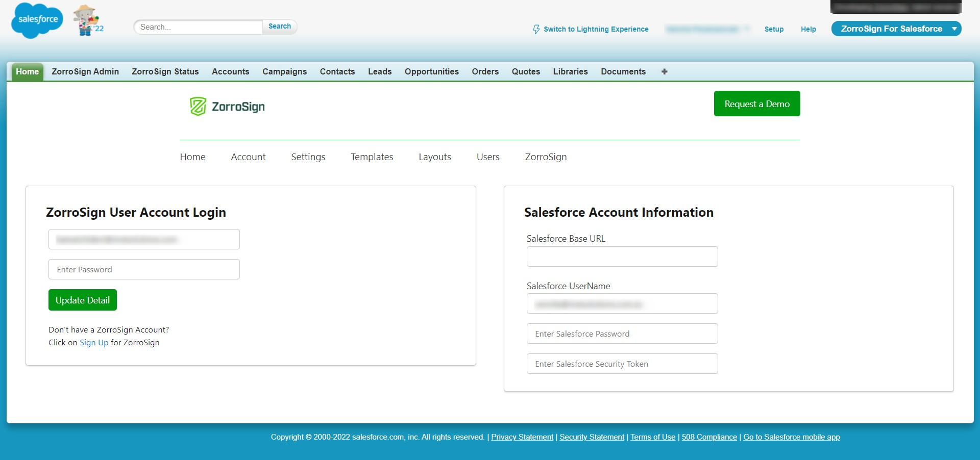Image resolution: width=980 pixels, height=460 pixels.
Task: Click the '22 seasonal mascot icon
Action: pyautogui.click(x=88, y=20)
